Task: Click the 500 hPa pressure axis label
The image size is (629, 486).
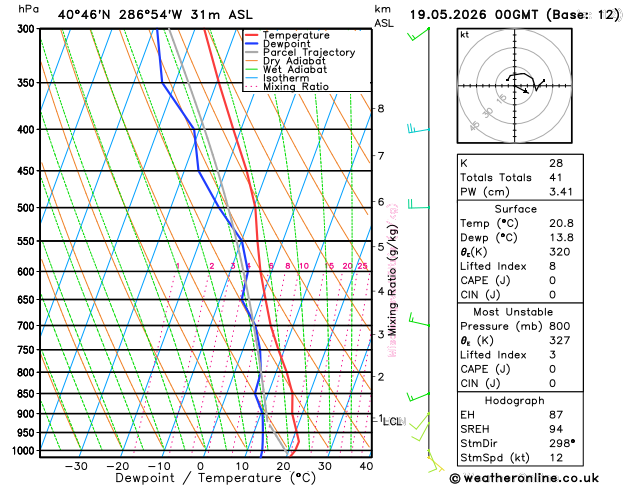Action: pyautogui.click(x=28, y=208)
